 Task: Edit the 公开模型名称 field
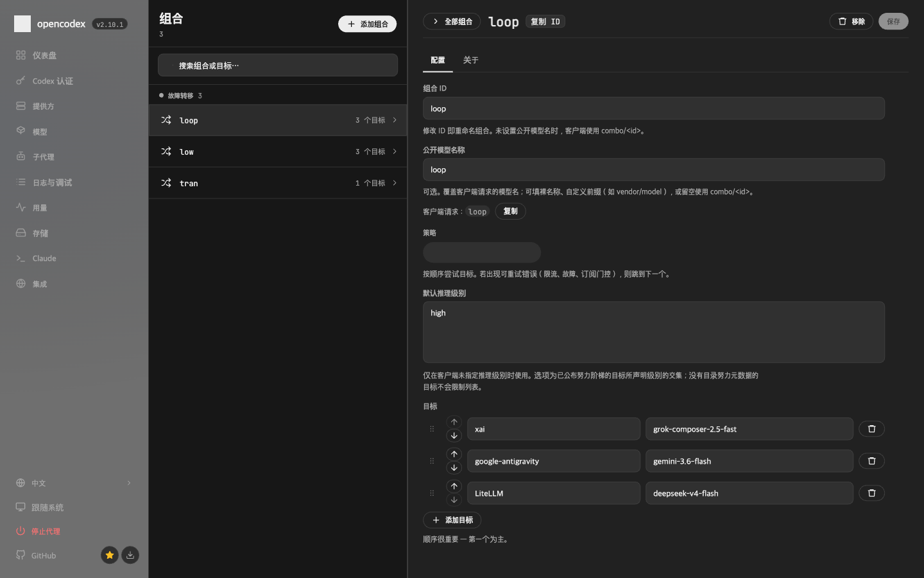[654, 170]
